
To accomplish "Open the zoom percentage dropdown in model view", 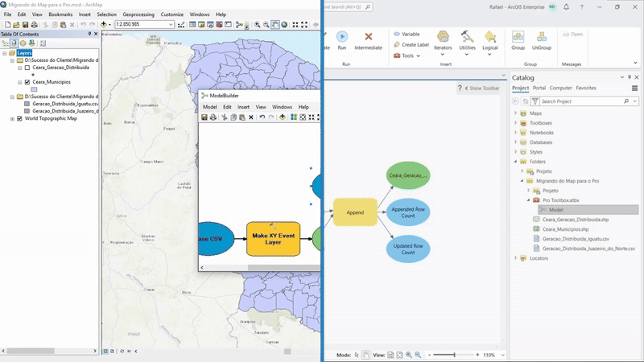I will point(502,355).
